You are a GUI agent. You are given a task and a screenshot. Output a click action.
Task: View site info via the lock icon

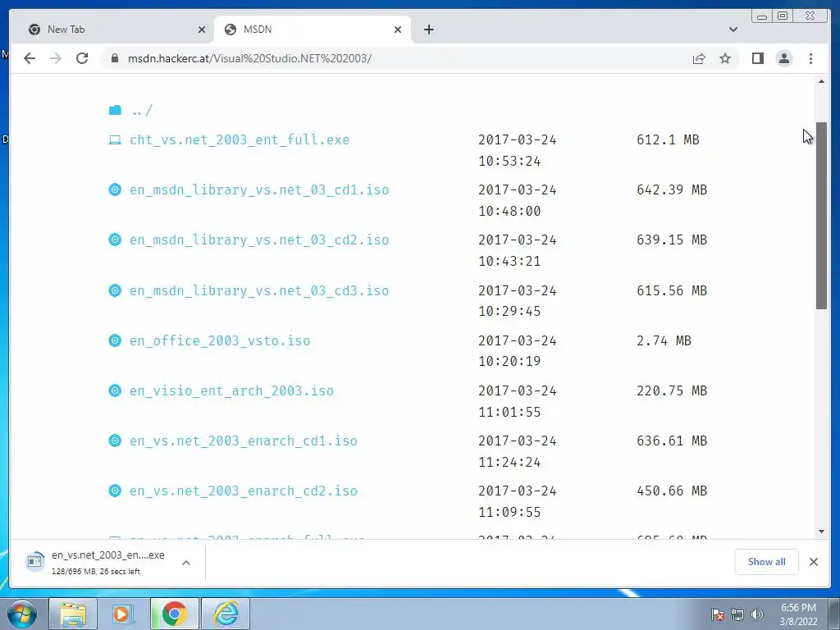click(x=115, y=58)
